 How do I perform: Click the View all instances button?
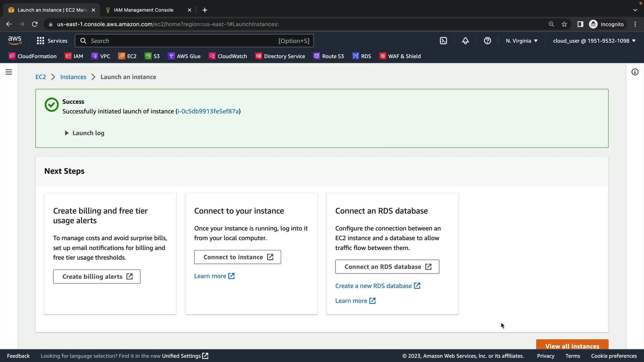[572, 345]
